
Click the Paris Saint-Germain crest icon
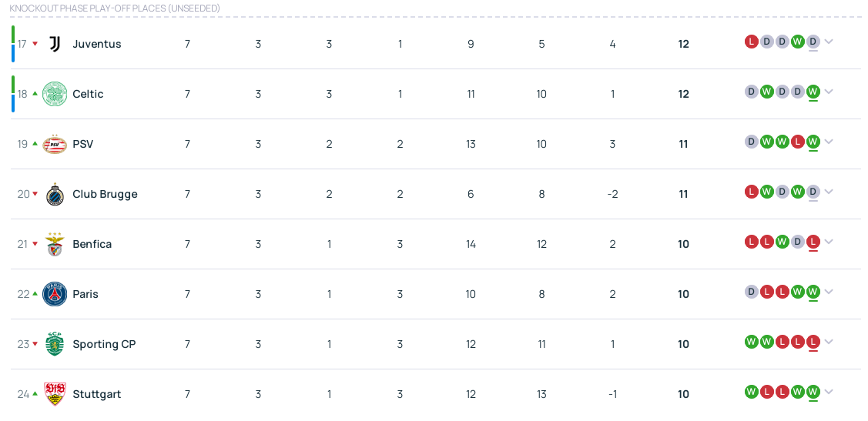click(55, 294)
